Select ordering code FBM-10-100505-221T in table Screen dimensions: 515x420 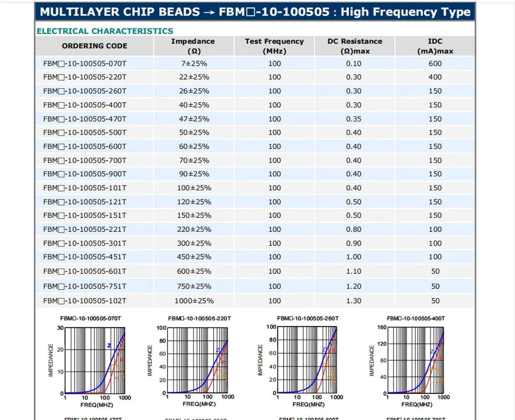coord(85,230)
